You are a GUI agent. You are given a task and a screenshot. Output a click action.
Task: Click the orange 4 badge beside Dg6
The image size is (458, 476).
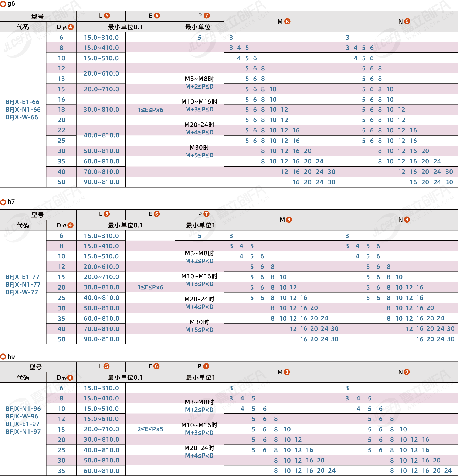click(71, 27)
